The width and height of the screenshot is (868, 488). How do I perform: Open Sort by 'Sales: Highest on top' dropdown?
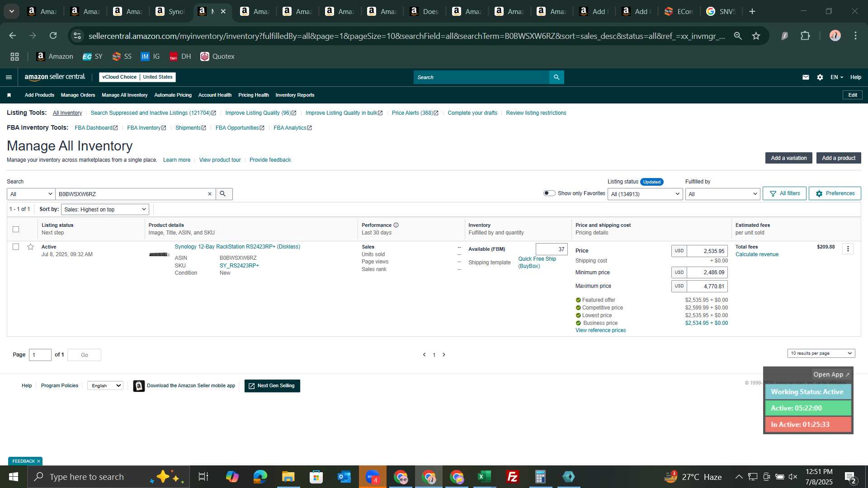[x=105, y=210]
